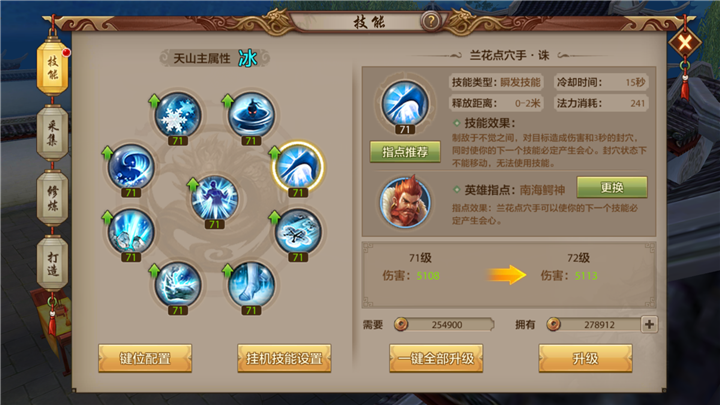Click the 一键全部升级 button
The height and width of the screenshot is (405, 720).
pyautogui.click(x=436, y=358)
